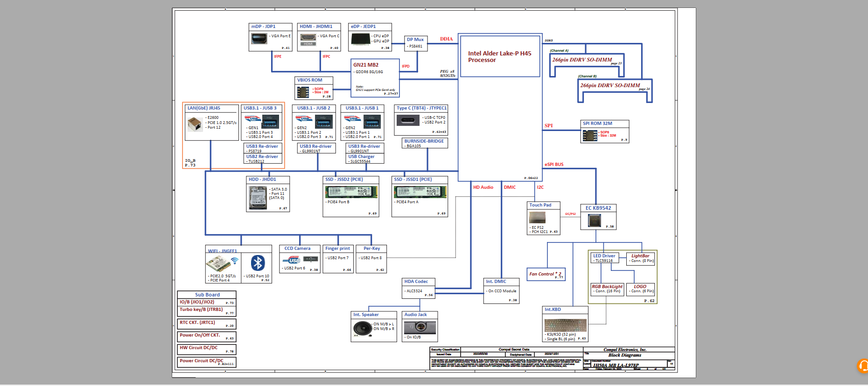Click the GN21 MB2 GPU block

(375, 77)
